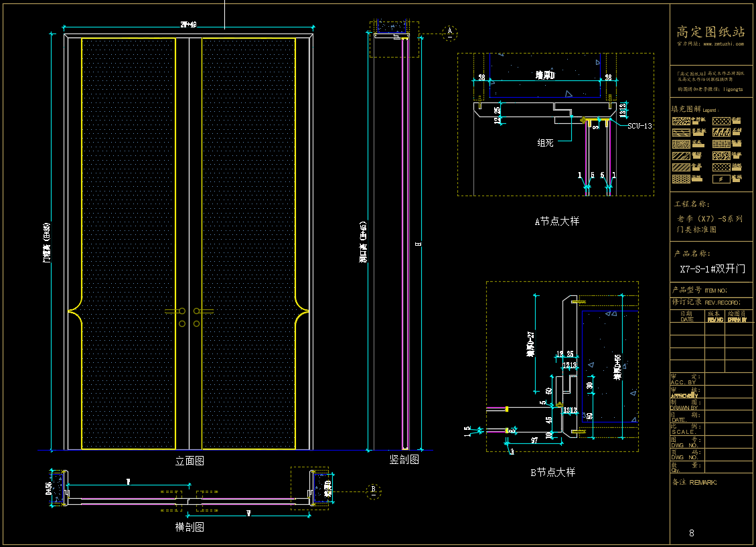Click the top-left legend hatch pattern
Viewport: 756px width, 547px height.
tap(682, 121)
